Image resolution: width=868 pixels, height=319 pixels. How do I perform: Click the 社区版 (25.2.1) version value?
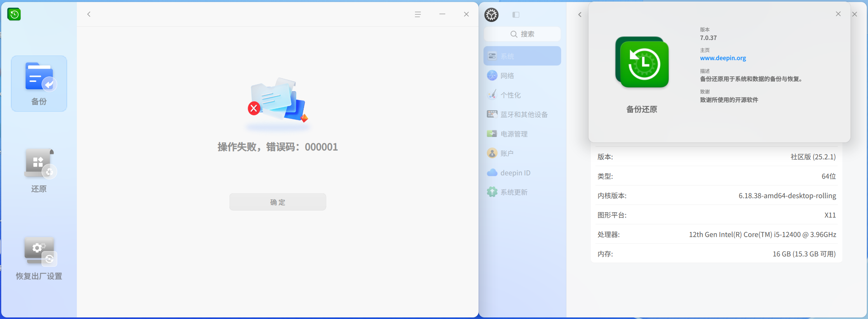coord(813,157)
